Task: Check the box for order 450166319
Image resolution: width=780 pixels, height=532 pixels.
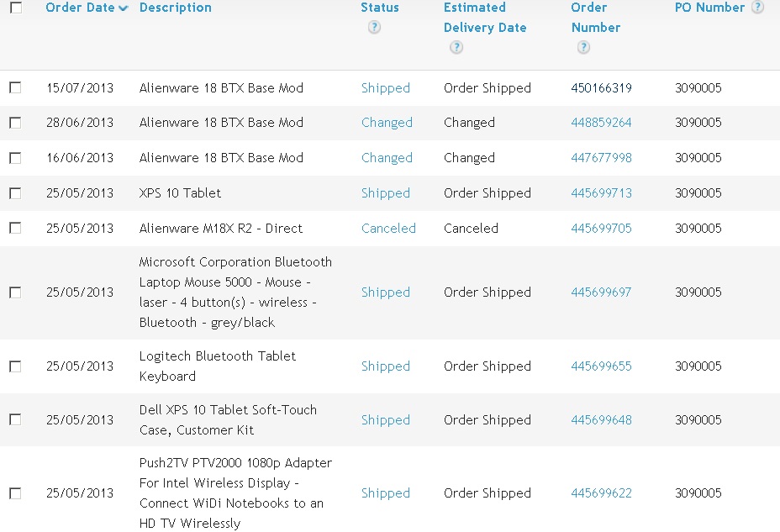Action: (x=15, y=87)
